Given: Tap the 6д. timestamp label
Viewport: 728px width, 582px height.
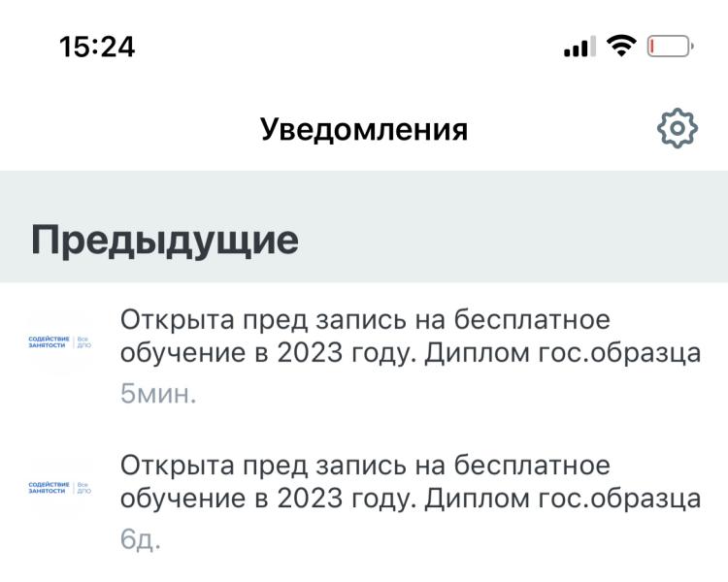Looking at the screenshot, I should point(140,539).
